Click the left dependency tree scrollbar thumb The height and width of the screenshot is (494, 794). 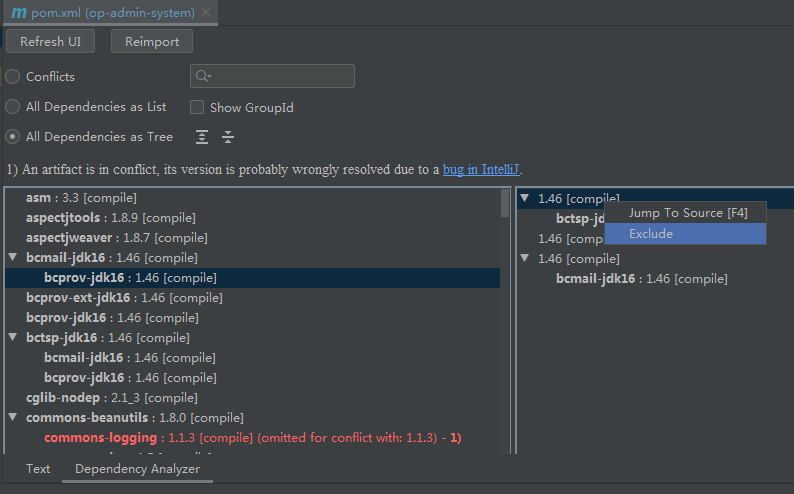pyautogui.click(x=505, y=203)
